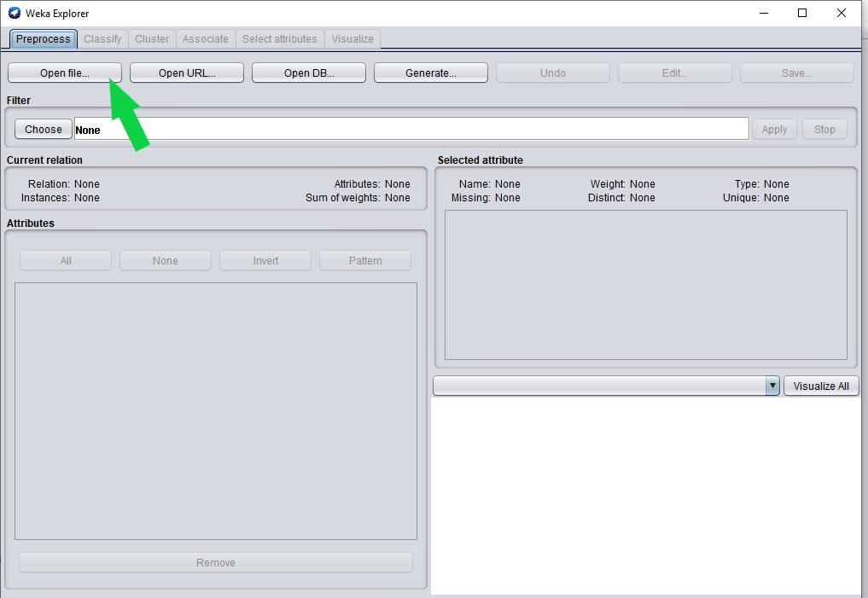Select all attributes with the All button
The image size is (868, 598).
tap(65, 260)
